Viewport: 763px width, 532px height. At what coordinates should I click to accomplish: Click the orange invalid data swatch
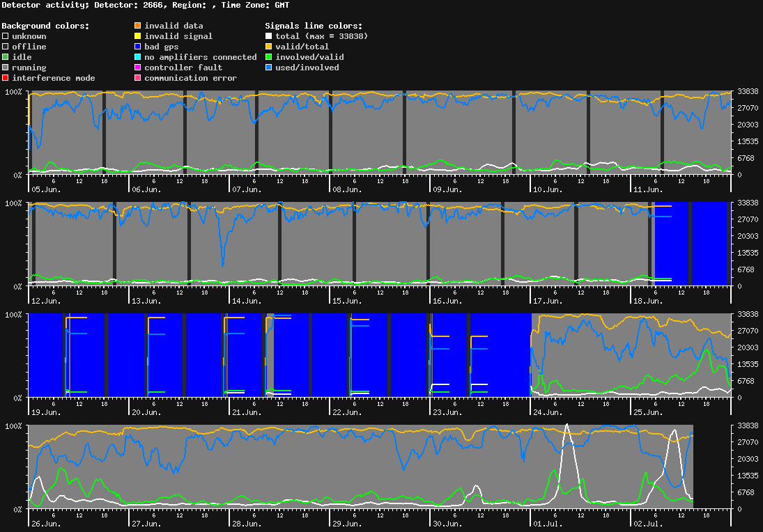coord(138,25)
